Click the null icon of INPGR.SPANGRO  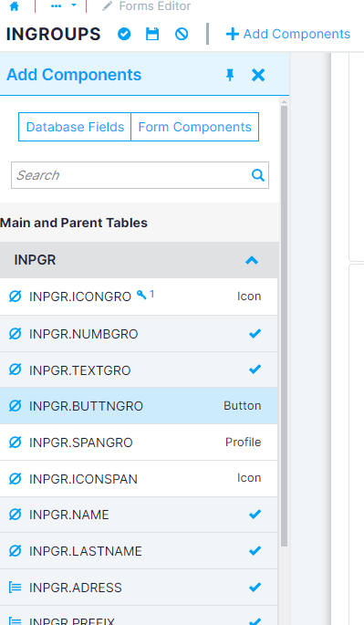point(15,442)
